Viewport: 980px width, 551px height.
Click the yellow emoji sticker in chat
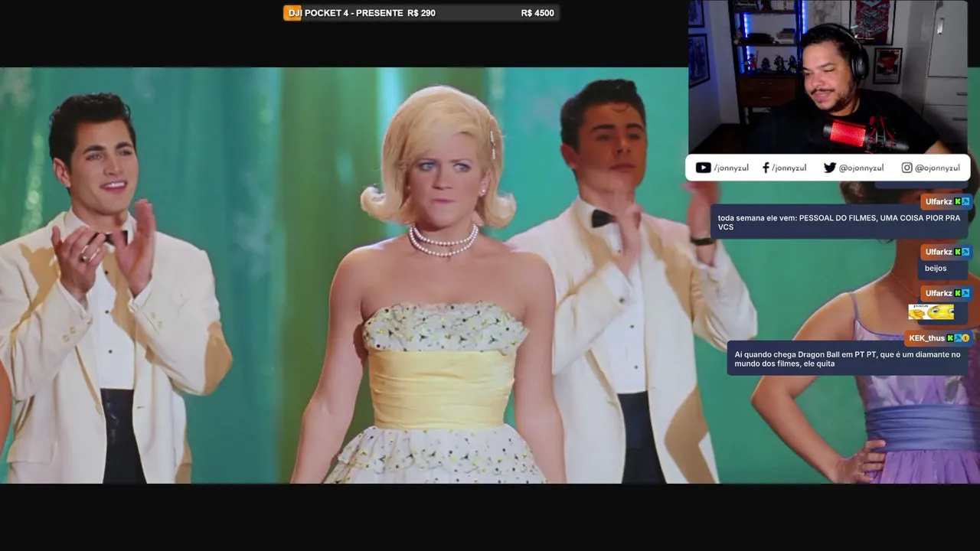pos(931,311)
